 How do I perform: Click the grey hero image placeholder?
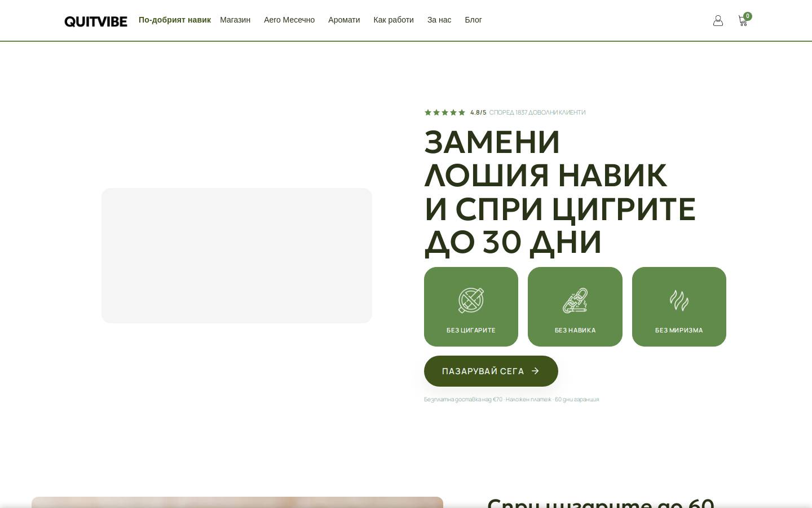[237, 256]
